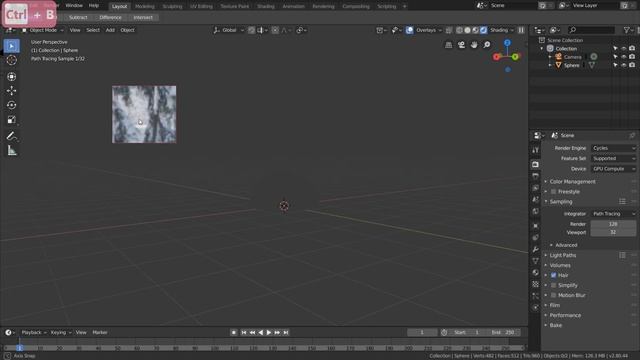Open the viewport Select menu
Viewport: 640px width, 360px height.
pos(93,30)
